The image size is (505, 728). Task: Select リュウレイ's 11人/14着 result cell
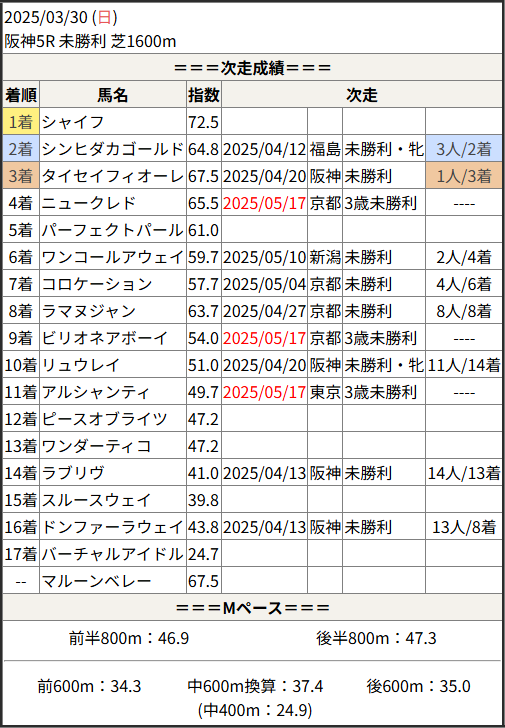click(x=464, y=365)
